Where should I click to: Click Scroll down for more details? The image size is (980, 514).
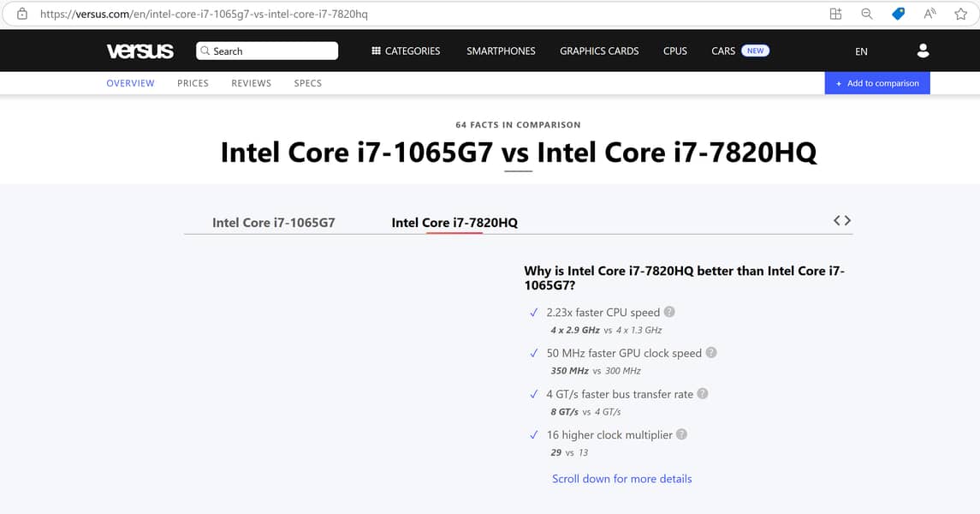pos(621,479)
